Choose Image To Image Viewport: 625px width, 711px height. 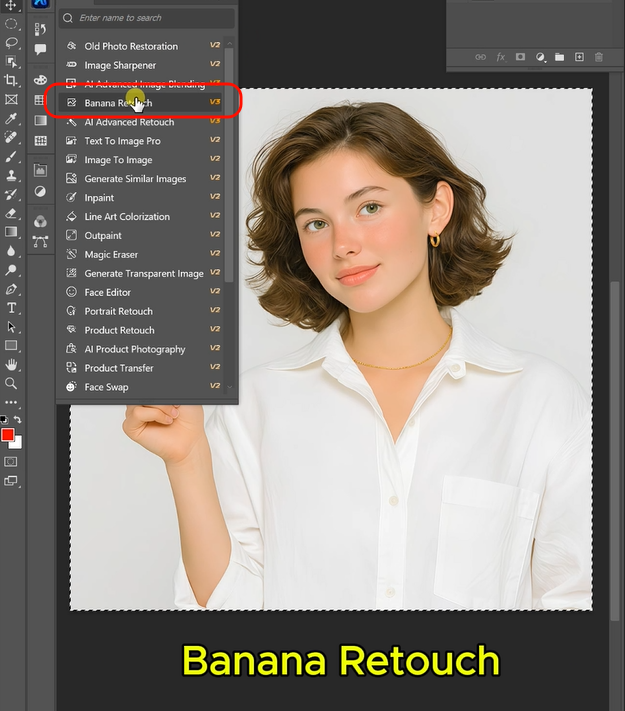coord(143,160)
